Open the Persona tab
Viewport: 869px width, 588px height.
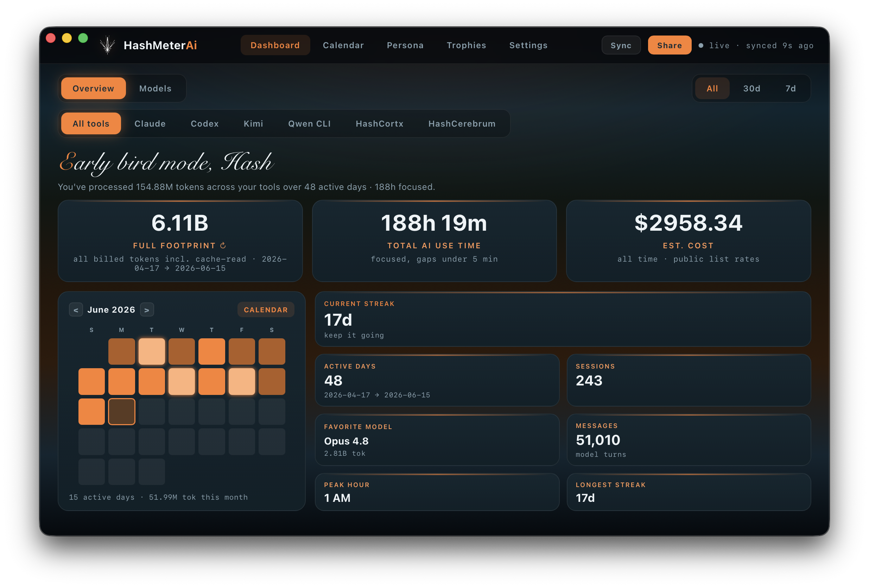pyautogui.click(x=405, y=45)
